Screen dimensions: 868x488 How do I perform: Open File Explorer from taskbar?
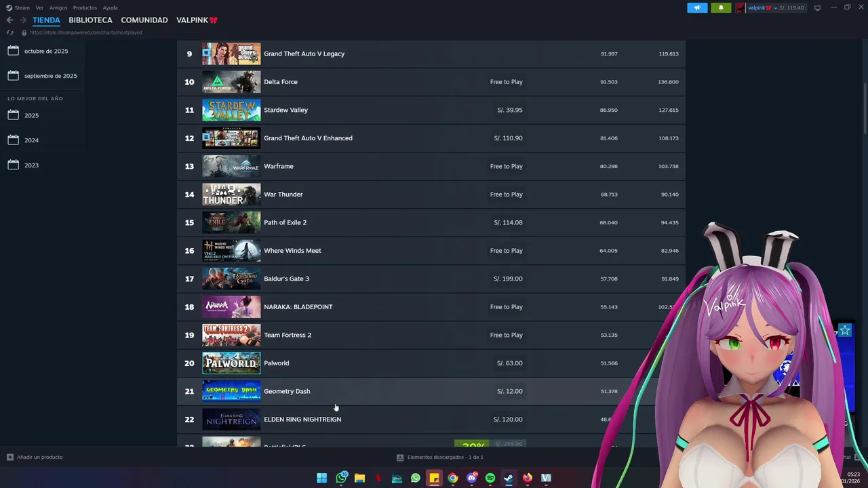[359, 478]
